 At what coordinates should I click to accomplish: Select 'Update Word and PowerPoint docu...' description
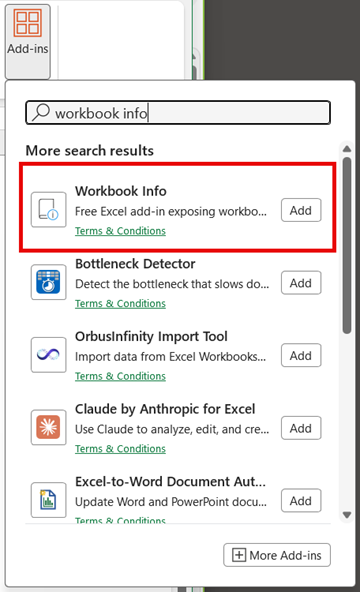pyautogui.click(x=171, y=502)
